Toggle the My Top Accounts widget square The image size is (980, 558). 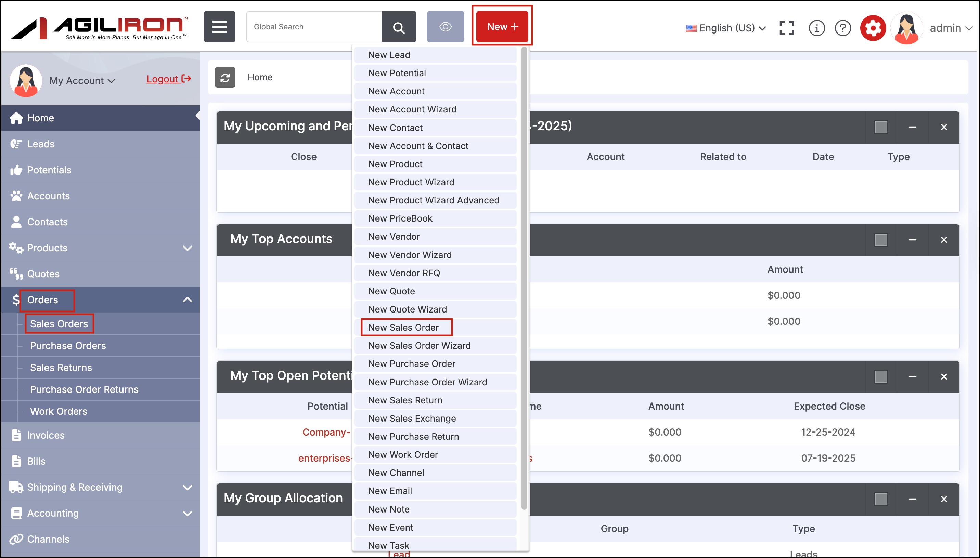click(x=881, y=240)
